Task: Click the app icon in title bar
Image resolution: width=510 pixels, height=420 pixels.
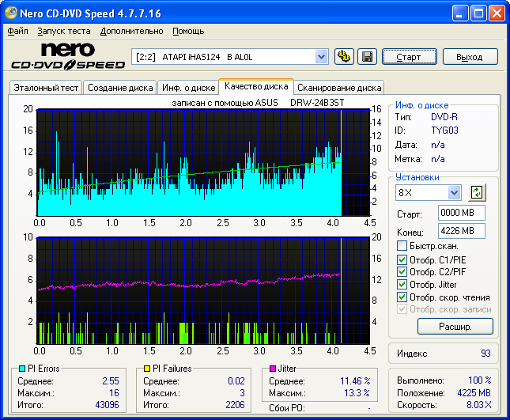Action: 11,13
